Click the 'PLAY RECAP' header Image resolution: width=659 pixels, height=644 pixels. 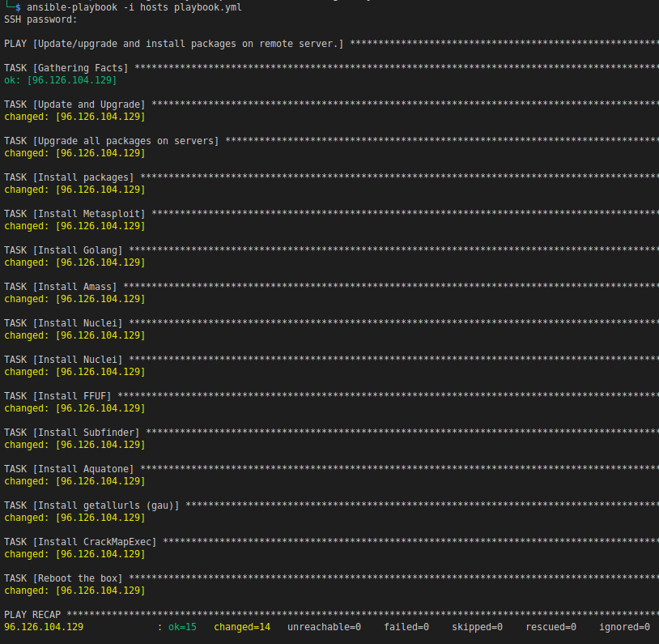coord(32,615)
